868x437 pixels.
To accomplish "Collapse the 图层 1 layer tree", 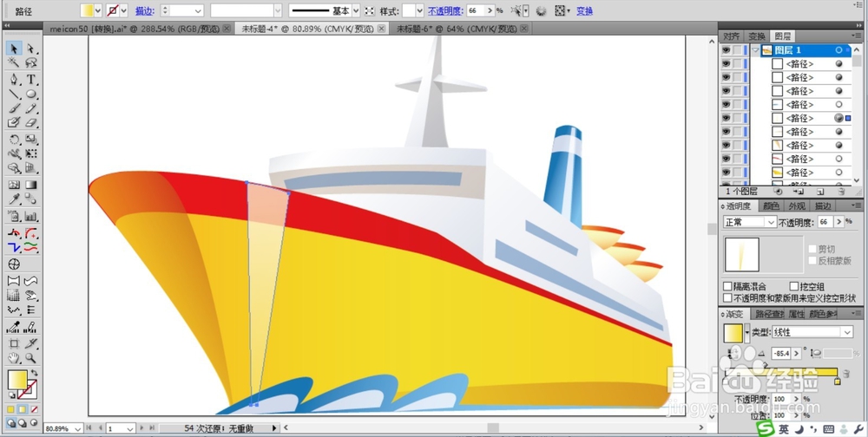I will (x=756, y=49).
